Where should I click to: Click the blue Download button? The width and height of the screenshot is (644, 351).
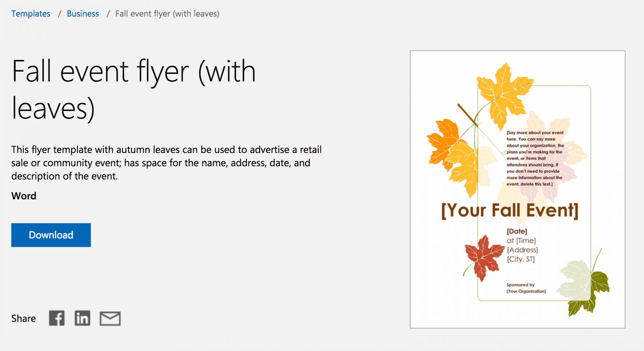[51, 235]
